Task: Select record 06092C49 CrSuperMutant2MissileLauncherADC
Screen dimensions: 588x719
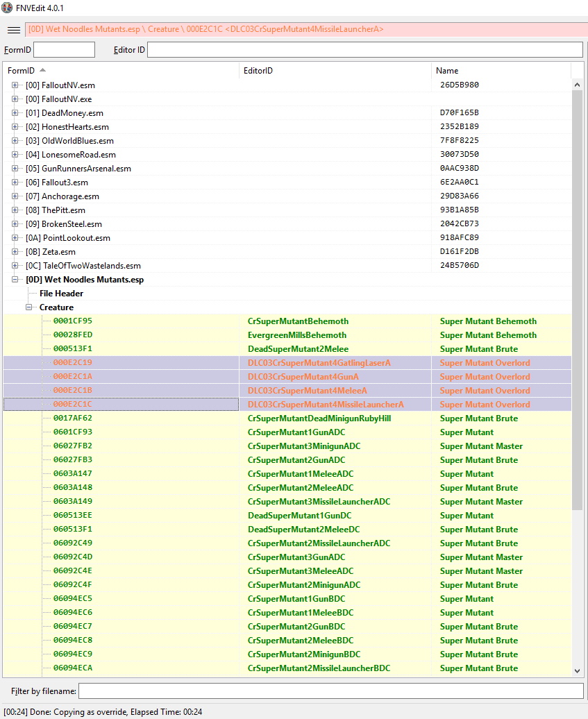Action: [x=287, y=543]
